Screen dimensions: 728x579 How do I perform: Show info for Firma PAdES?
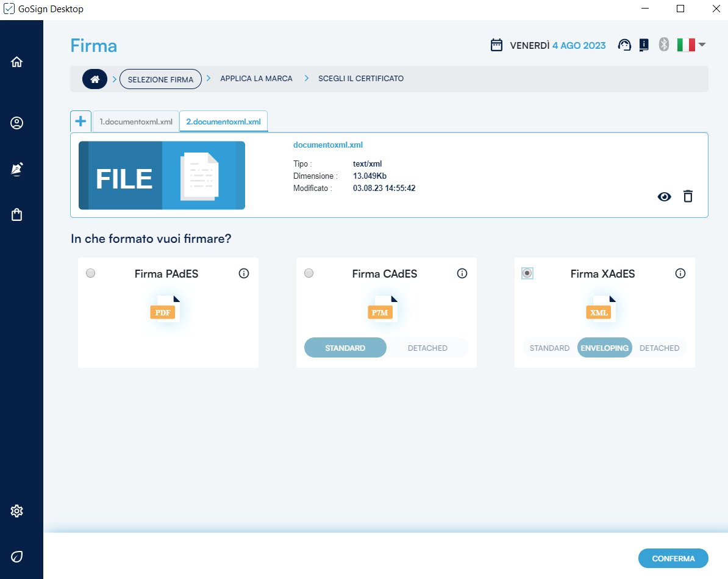[x=244, y=273]
